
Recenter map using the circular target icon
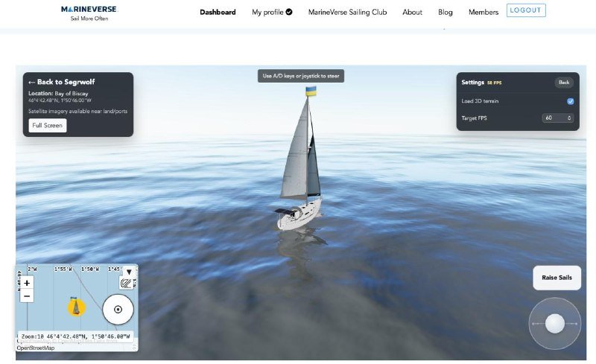pos(118,309)
